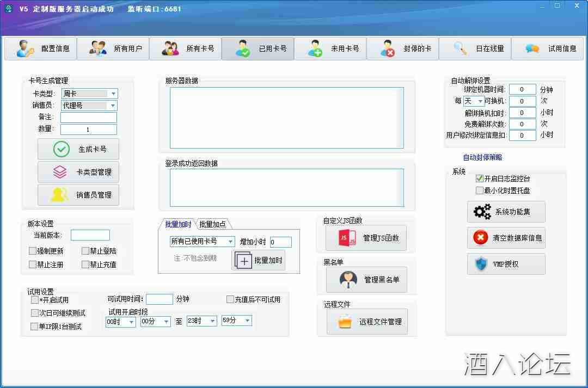
Task: Open the 自动封停策略 link
Action: pos(481,157)
